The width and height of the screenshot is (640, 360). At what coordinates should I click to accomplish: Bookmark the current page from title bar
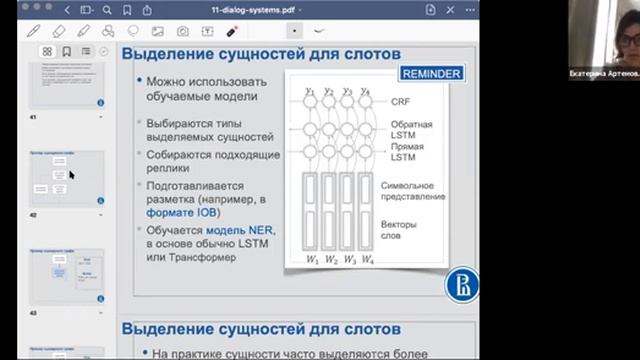coord(127,10)
